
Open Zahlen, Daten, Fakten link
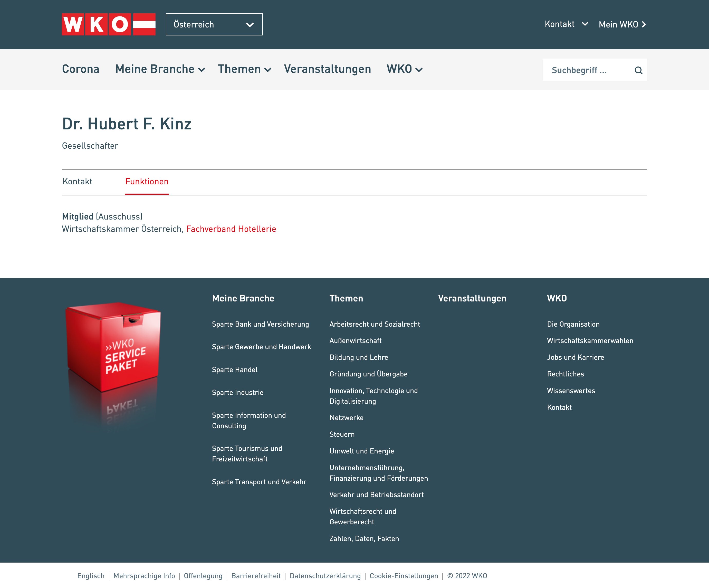(x=364, y=539)
